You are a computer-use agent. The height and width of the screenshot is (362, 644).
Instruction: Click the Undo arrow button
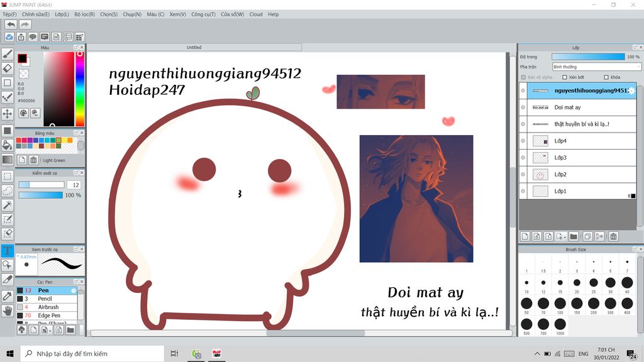tap(9, 24)
